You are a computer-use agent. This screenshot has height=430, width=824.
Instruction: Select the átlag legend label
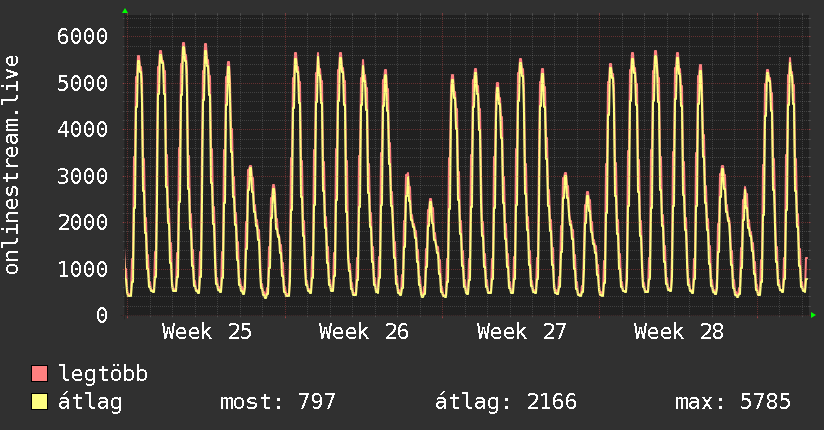click(x=90, y=402)
